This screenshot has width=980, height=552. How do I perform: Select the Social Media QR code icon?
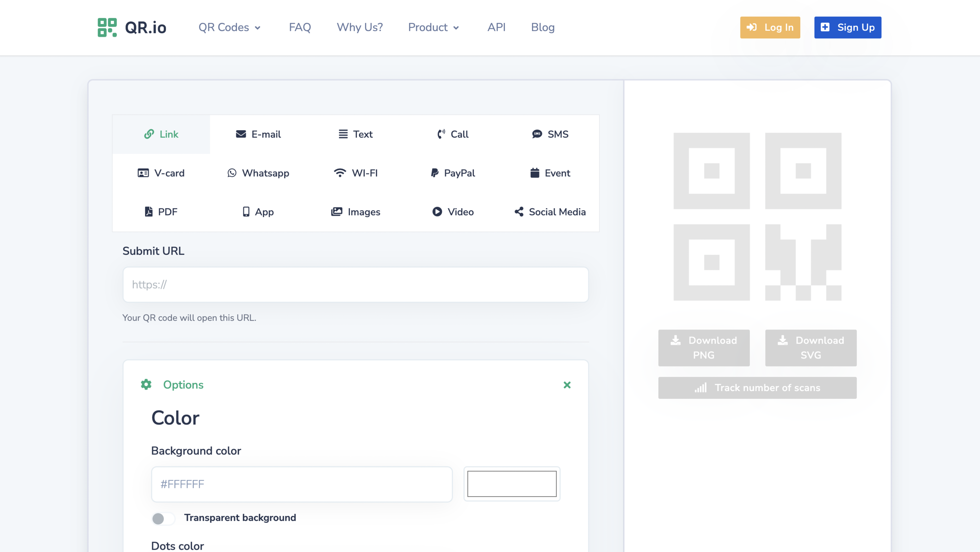519,211
